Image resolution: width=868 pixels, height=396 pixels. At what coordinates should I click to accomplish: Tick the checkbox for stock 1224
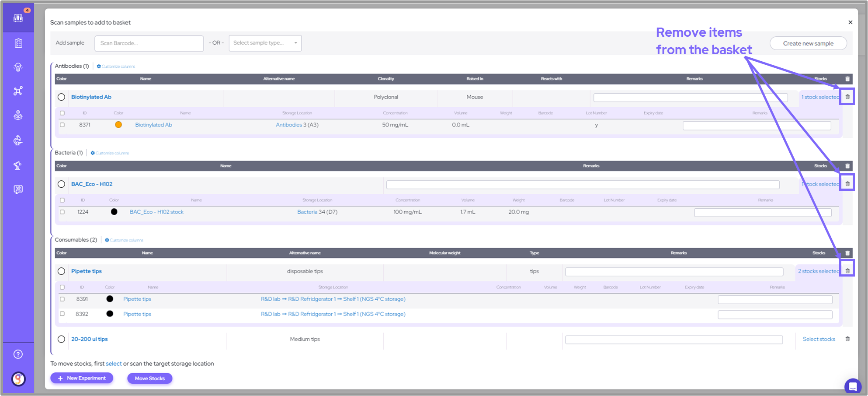tap(62, 212)
